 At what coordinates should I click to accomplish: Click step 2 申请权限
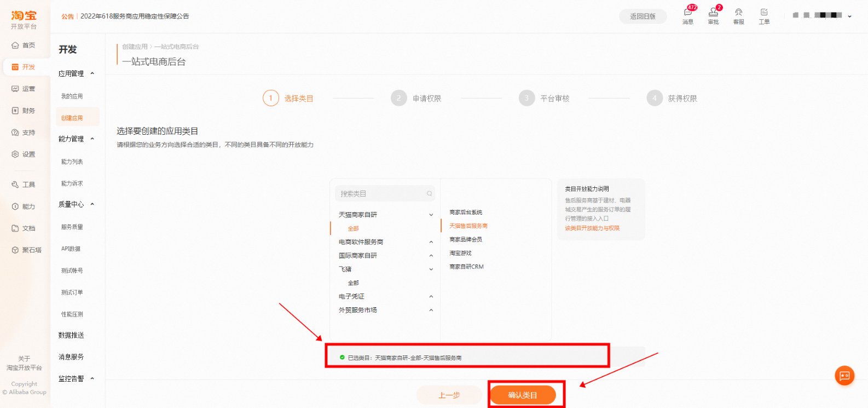416,98
